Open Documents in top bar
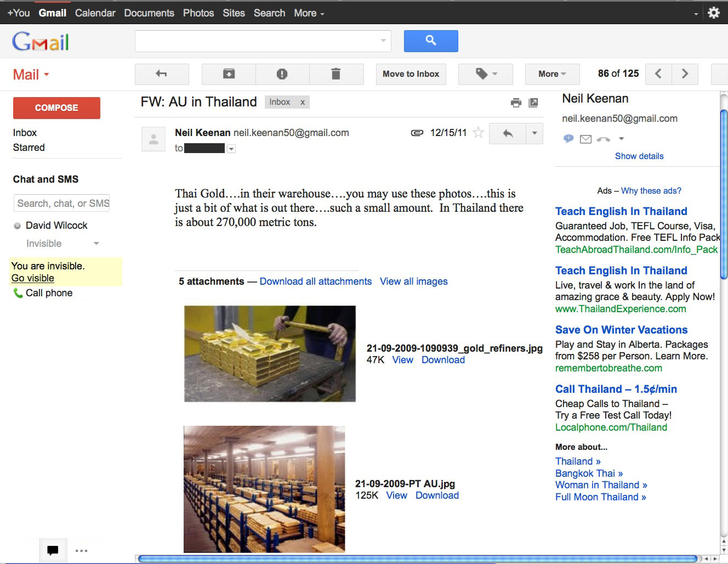Image resolution: width=728 pixels, height=564 pixels. [x=149, y=13]
